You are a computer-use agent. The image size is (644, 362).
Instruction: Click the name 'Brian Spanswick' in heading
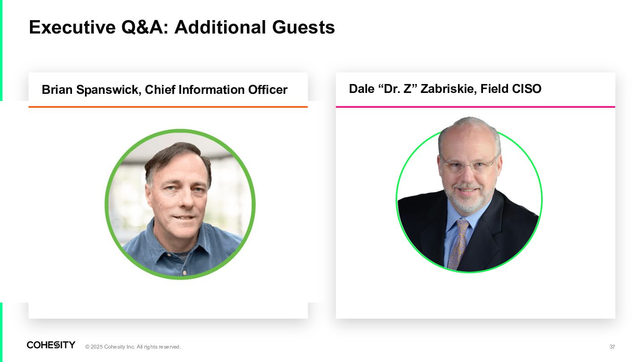point(92,90)
